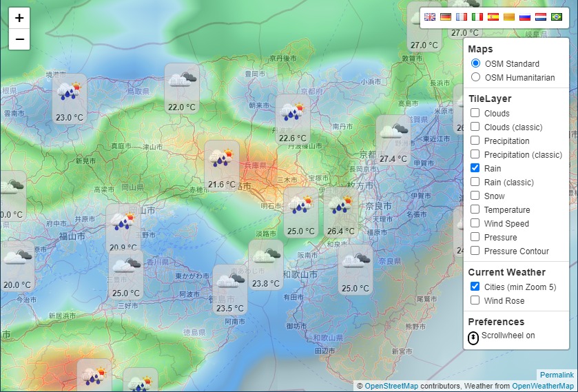This screenshot has width=578, height=392.
Task: Open the 22.6 °C rain weather marker
Action: click(x=293, y=119)
